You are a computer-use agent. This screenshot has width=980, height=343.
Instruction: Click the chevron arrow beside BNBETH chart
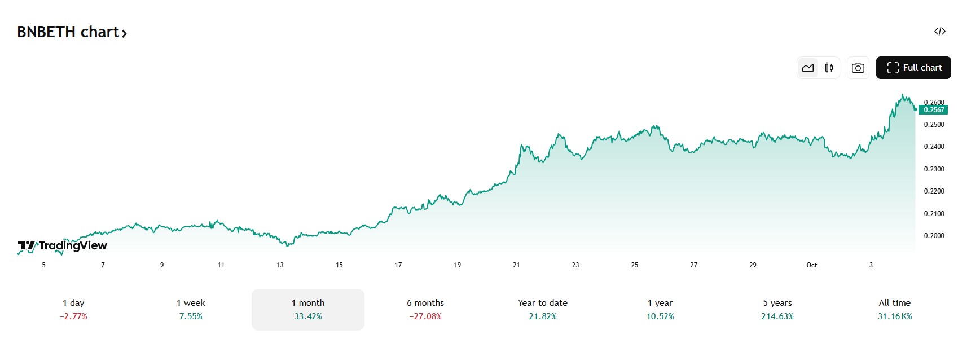point(124,34)
